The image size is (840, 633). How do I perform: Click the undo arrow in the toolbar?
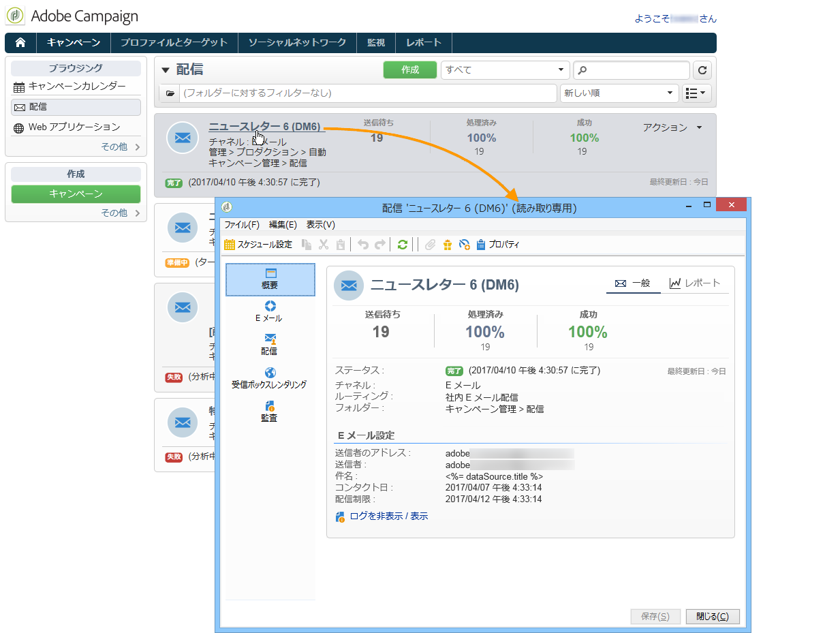click(363, 245)
